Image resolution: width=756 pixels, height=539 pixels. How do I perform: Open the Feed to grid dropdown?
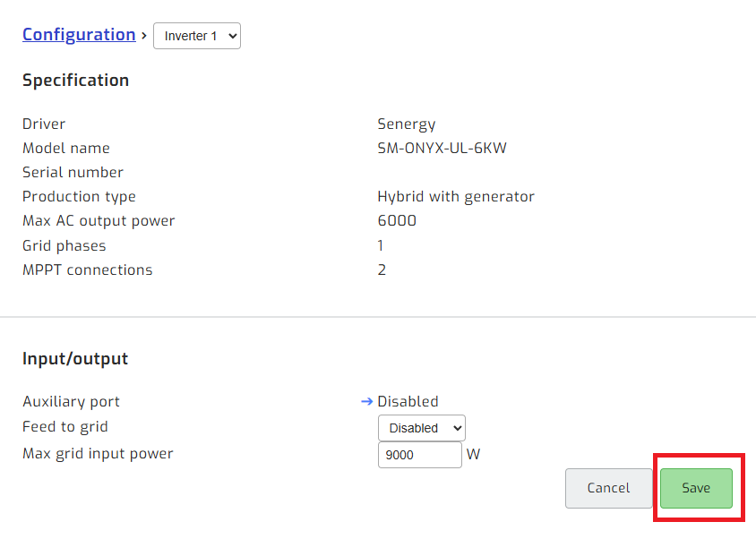click(421, 427)
